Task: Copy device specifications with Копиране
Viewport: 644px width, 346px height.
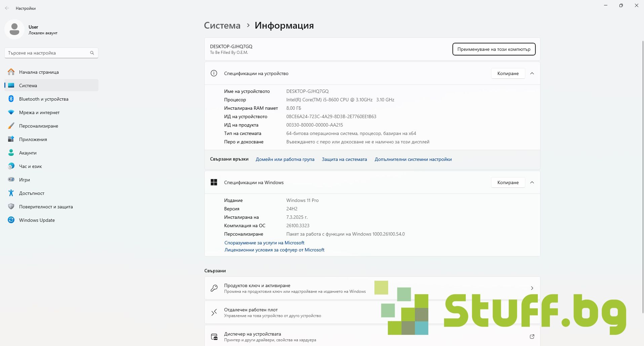Action: point(508,73)
